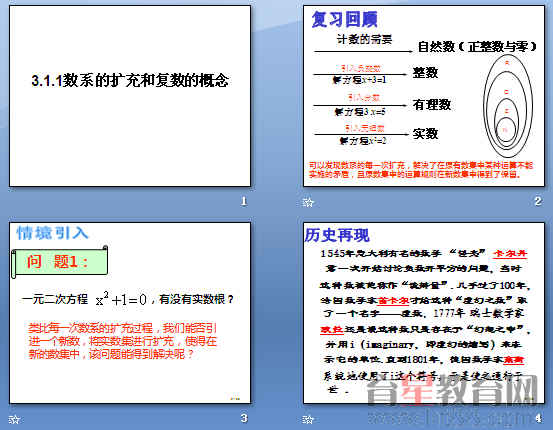Viewport: 553px width, 430px height.
Task: Click the 有理数 label on slide 2
Action: pyautogui.click(x=432, y=104)
